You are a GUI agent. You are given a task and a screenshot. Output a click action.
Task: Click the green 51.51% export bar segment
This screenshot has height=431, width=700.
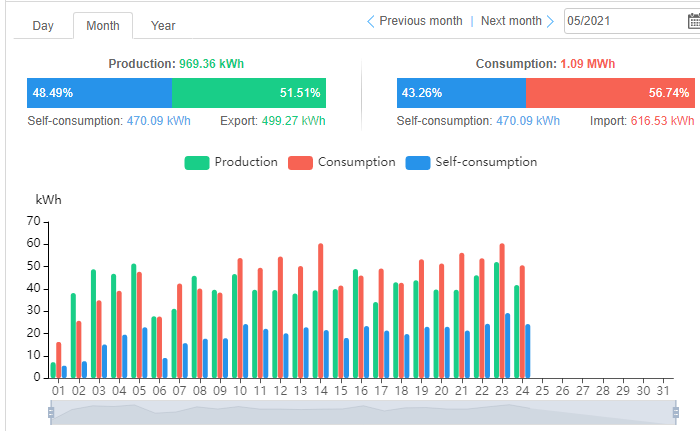tap(249, 93)
